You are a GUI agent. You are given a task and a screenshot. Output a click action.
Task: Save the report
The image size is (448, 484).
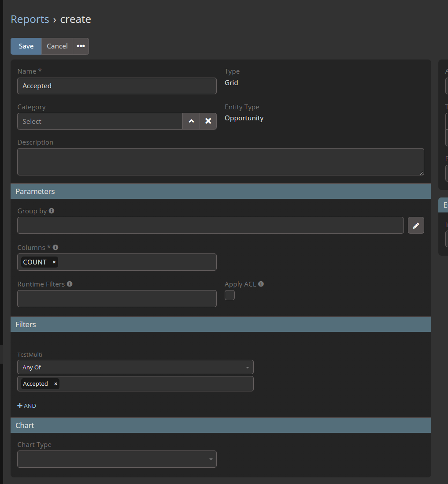tap(26, 46)
